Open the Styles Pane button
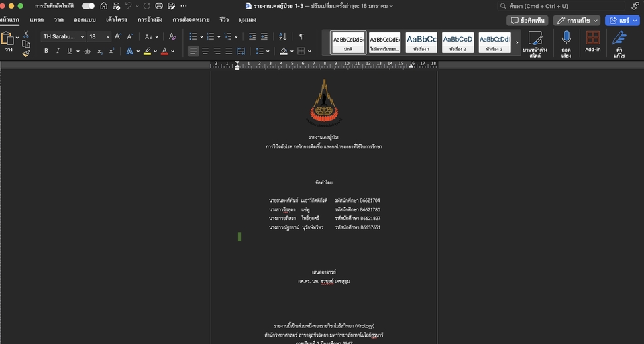 point(535,44)
